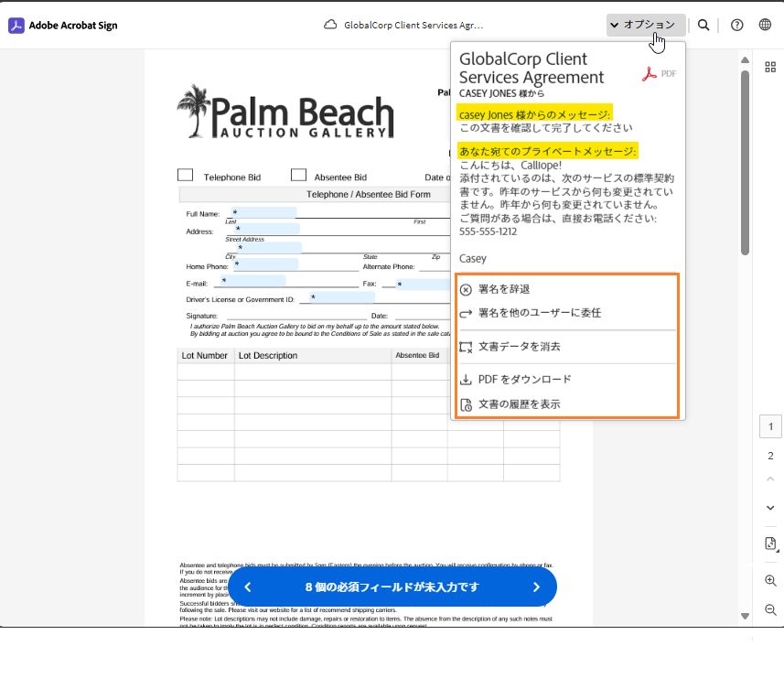Viewport: 784px width, 678px height.
Task: Open the language globe icon
Action: [x=765, y=25]
